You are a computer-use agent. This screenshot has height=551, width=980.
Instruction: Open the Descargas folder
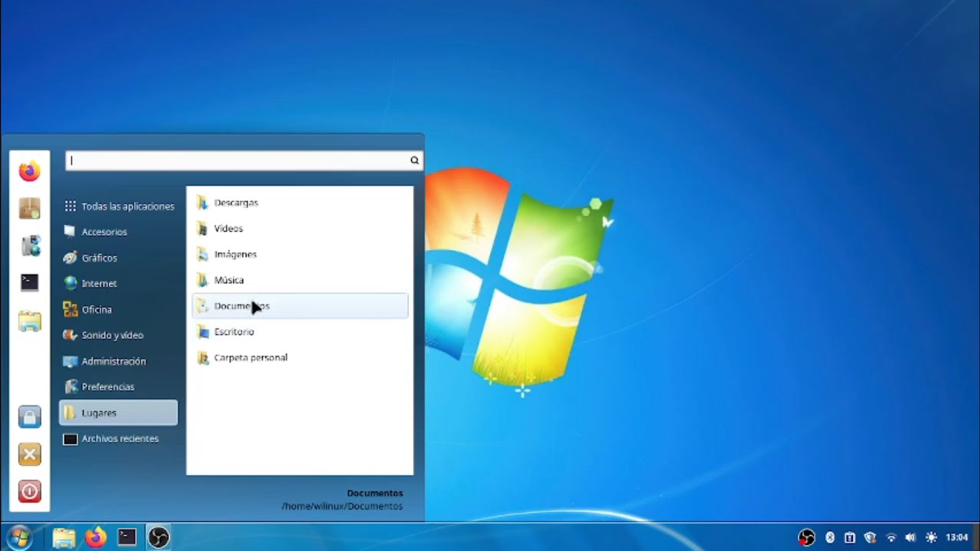point(300,203)
